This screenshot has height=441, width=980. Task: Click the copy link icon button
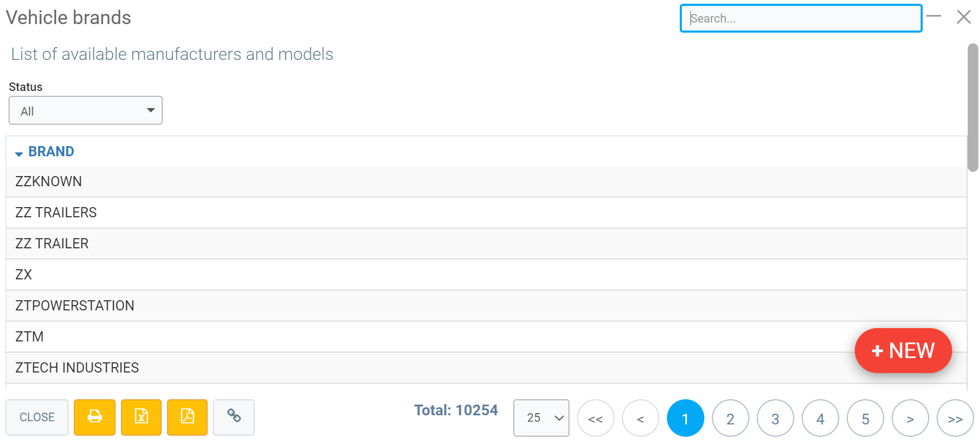click(x=234, y=417)
